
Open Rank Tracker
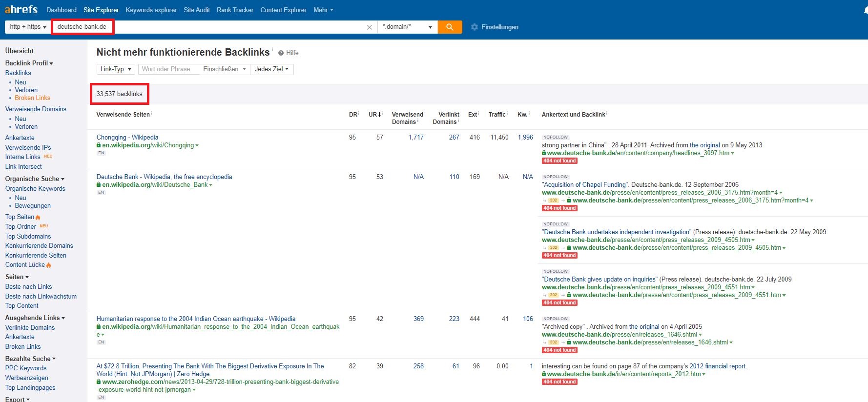[x=235, y=10]
